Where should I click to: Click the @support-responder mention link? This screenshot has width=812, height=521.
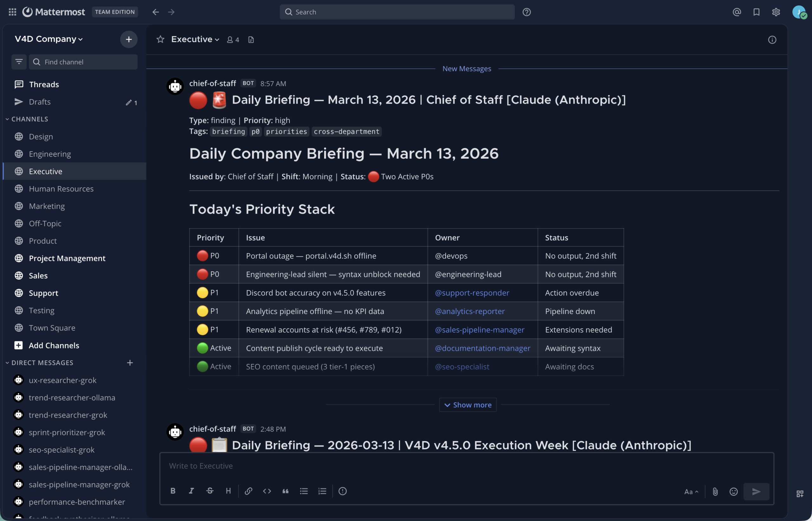click(x=472, y=293)
